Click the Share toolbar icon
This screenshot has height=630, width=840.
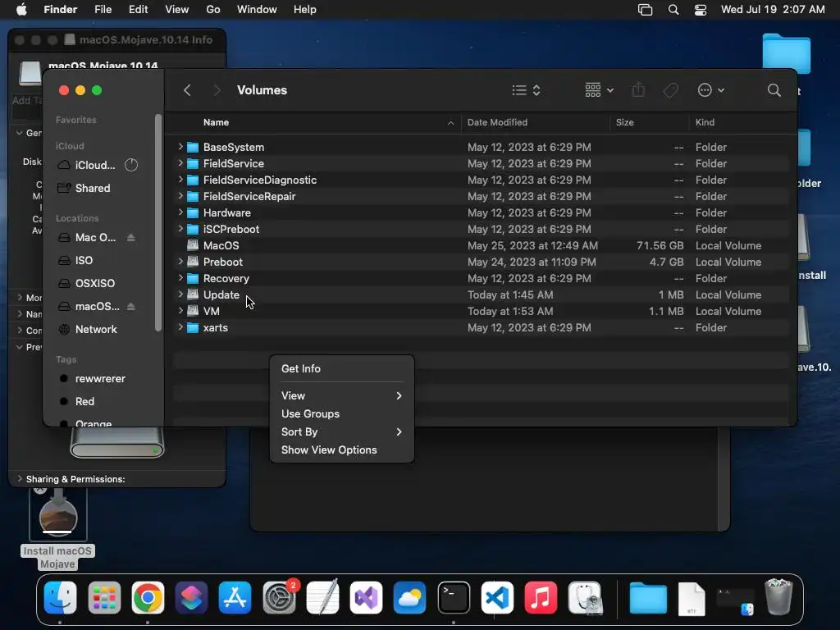(x=638, y=90)
